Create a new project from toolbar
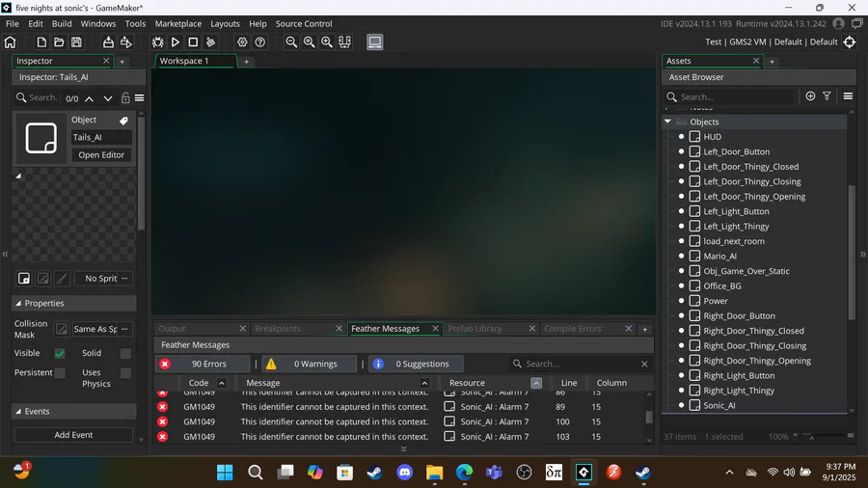Image resolution: width=868 pixels, height=488 pixels. click(41, 42)
